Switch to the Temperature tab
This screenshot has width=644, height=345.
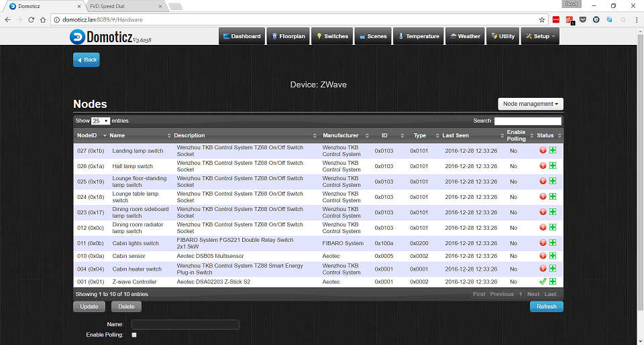point(419,36)
